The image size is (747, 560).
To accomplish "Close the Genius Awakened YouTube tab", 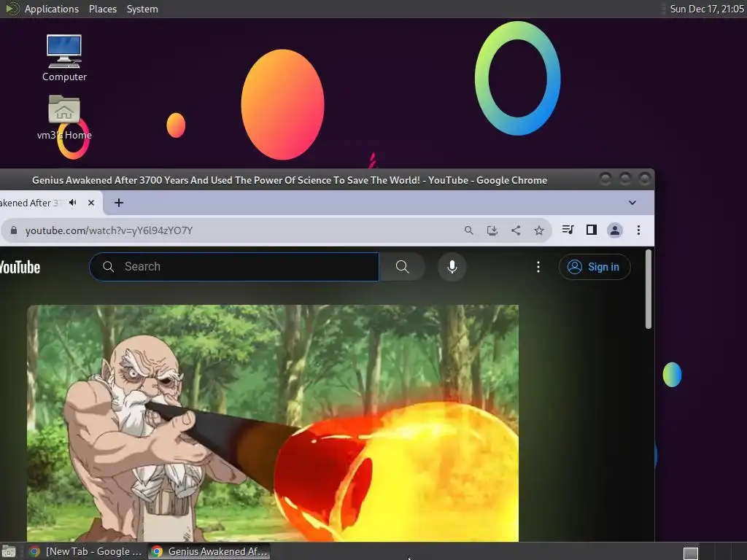I will [x=91, y=203].
